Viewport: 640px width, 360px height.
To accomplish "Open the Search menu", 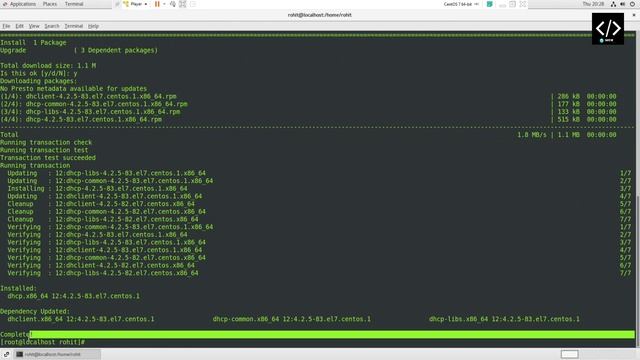I will pos(52,26).
